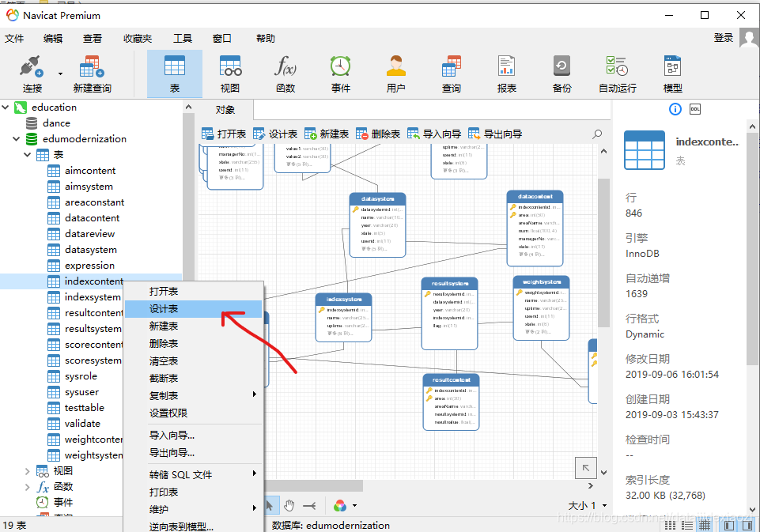Click the Design Table (设计表) toolbar button
The image size is (760, 532).
[275, 134]
